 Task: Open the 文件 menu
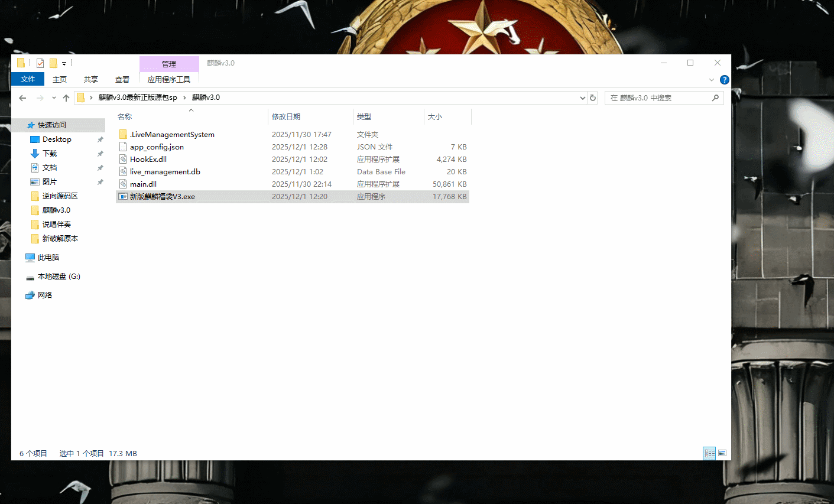(28, 79)
